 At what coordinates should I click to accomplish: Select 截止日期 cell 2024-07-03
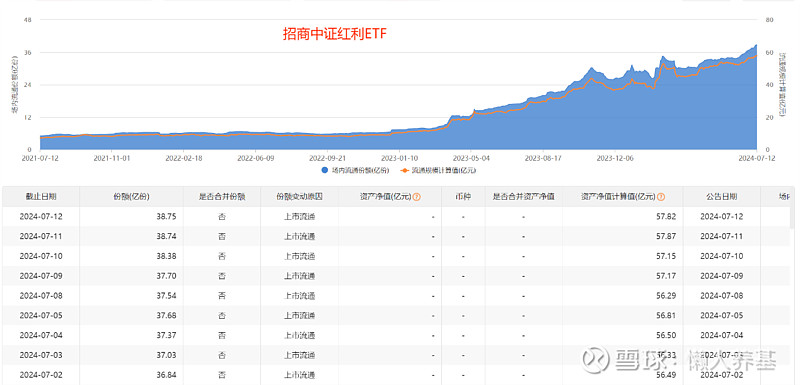(41, 355)
